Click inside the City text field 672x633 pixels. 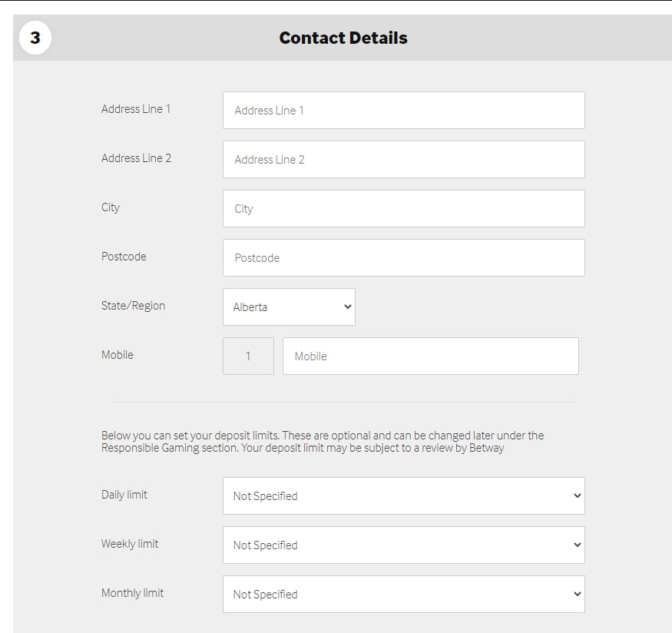403,208
